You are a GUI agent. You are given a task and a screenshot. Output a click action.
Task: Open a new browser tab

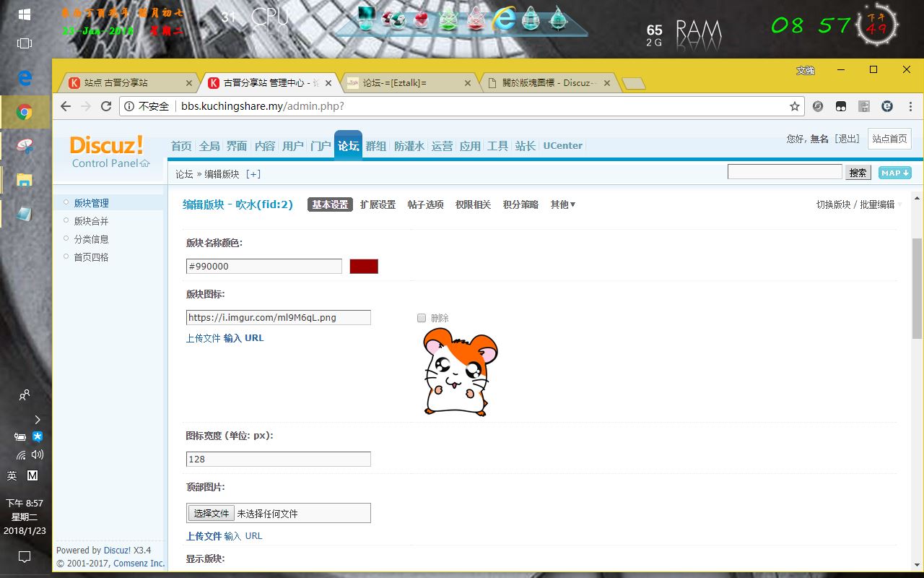coord(633,84)
